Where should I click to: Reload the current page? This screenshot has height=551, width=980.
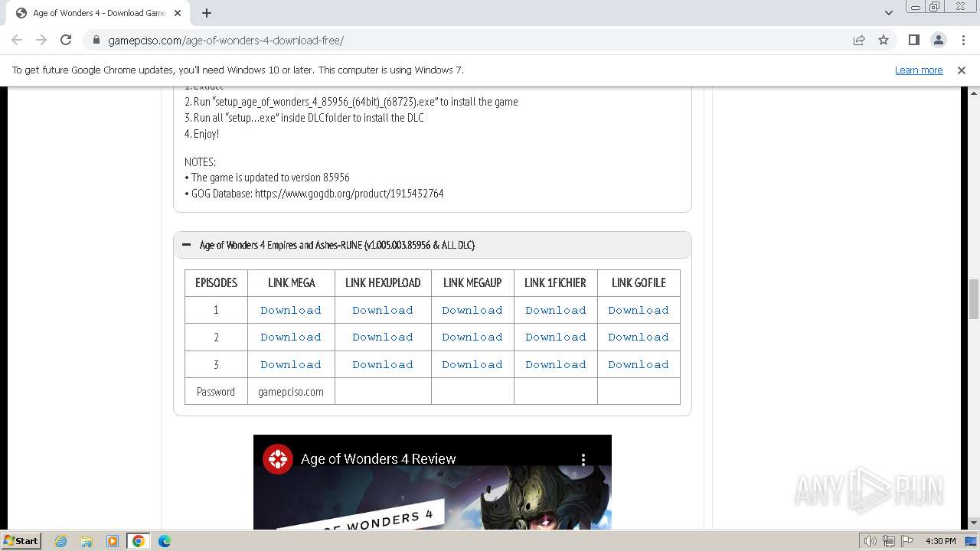tap(66, 40)
